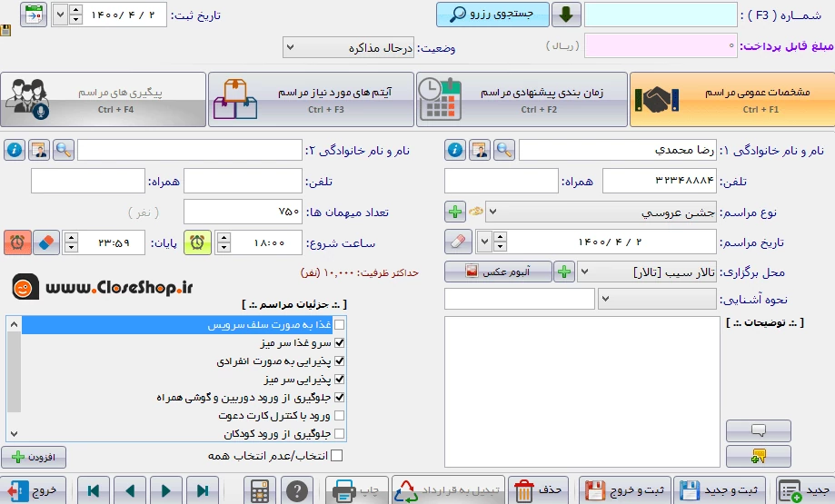Add new ceremony type with green plus

[x=455, y=212]
